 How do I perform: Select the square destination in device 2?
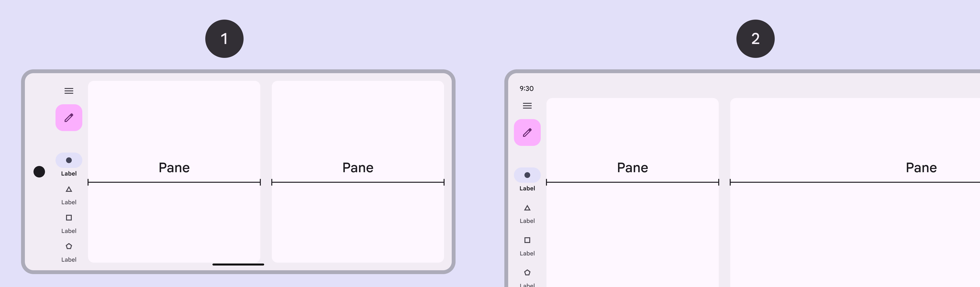pos(527,241)
